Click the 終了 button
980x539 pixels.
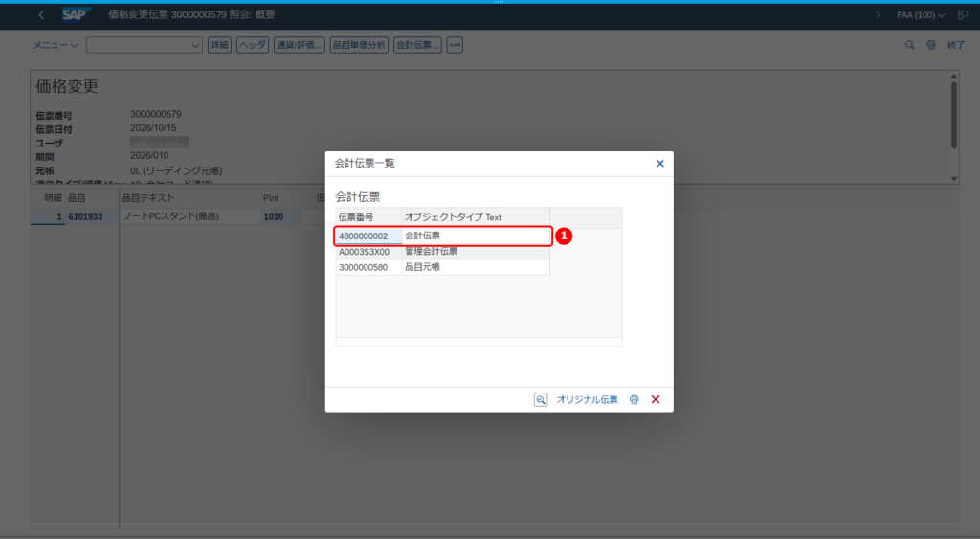[956, 45]
